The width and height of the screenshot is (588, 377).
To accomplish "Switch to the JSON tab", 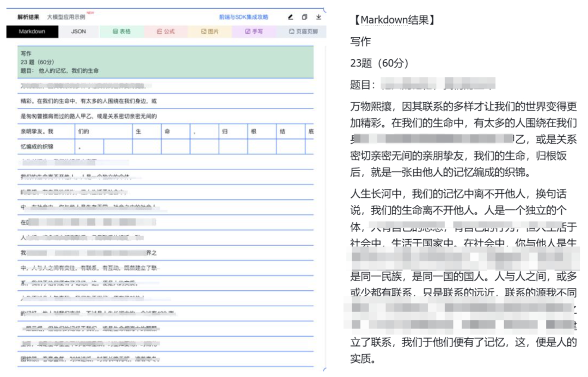I will [x=78, y=32].
